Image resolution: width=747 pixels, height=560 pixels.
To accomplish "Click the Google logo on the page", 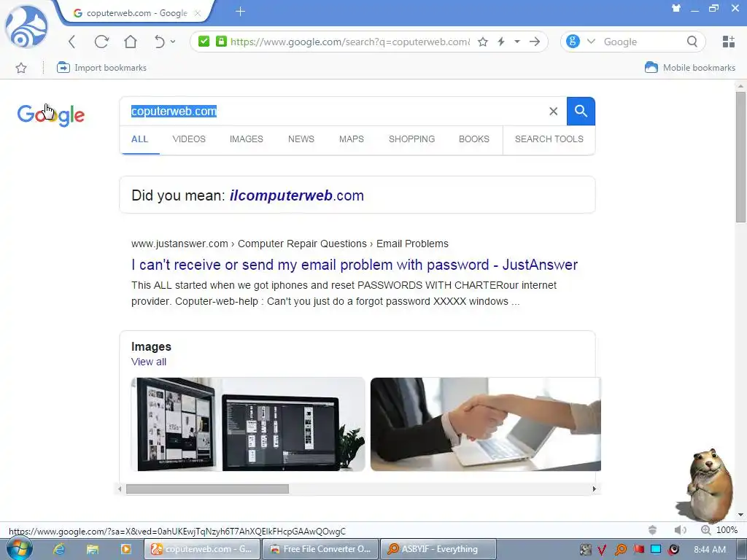I will tap(51, 114).
